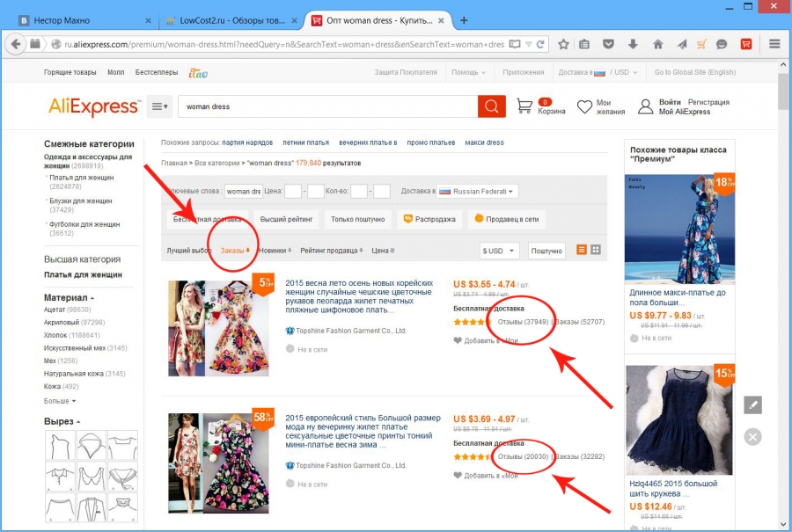
Task: Open the downloads arrow icon
Action: tap(633, 45)
